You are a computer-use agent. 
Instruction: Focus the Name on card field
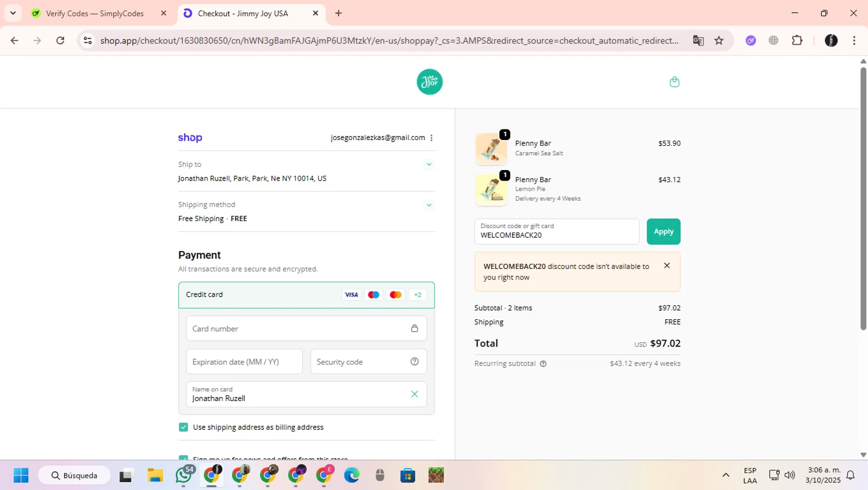click(x=306, y=394)
